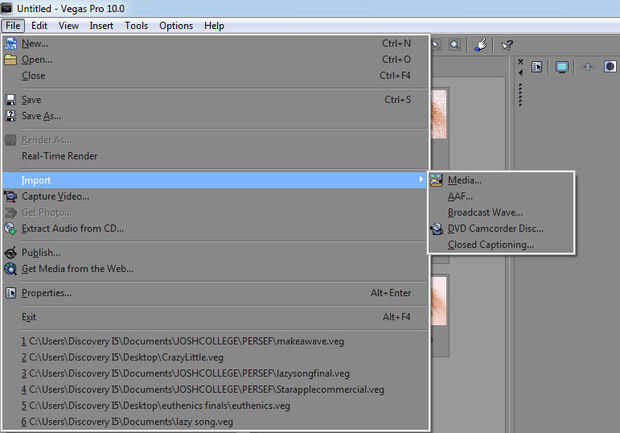Click the Get Media Web globe icon
The image size is (620, 433).
tap(11, 268)
